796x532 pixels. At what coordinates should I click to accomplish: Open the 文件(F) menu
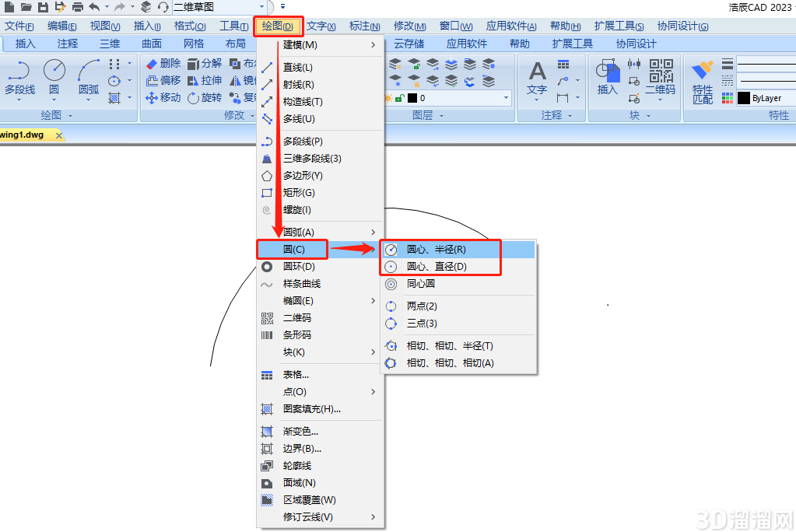click(19, 26)
